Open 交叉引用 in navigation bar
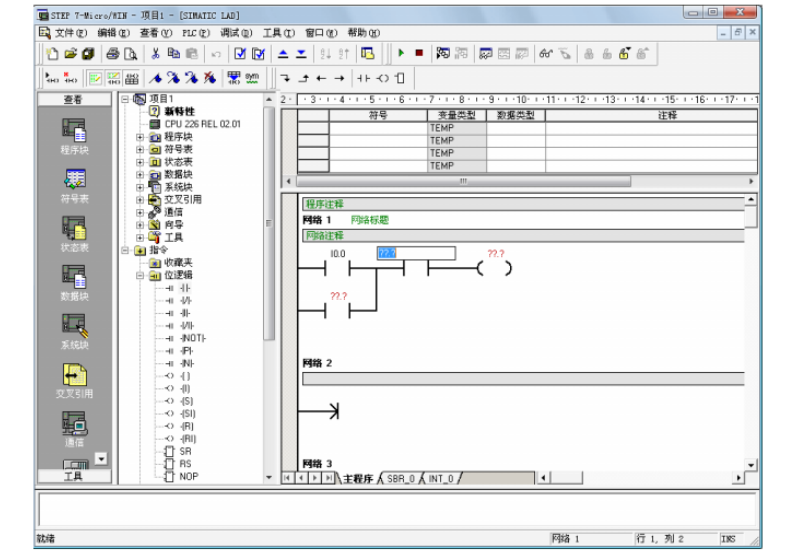This screenshot has height=554, width=798. click(x=74, y=381)
